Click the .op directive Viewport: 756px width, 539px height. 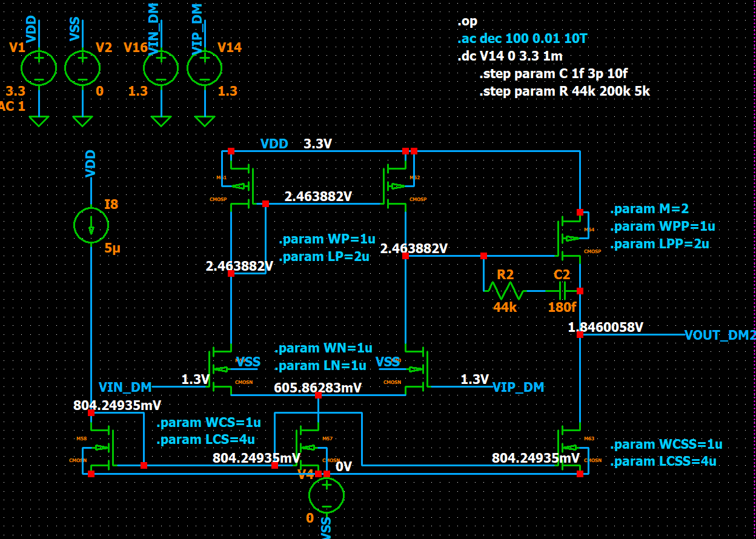[x=467, y=22]
